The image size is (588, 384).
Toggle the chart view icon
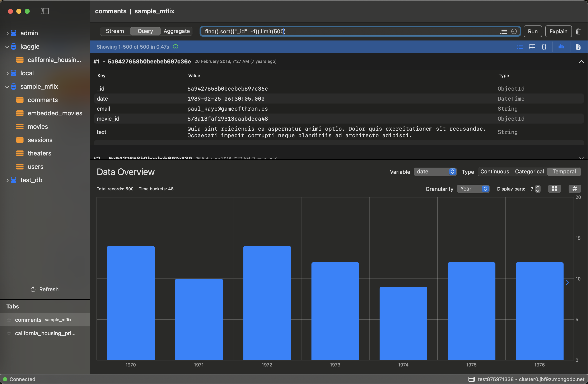561,47
